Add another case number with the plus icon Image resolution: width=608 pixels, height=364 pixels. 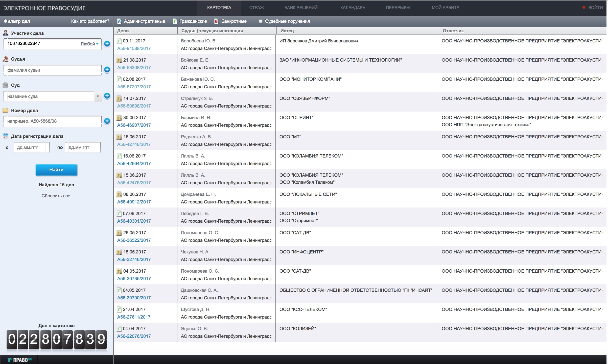107,121
